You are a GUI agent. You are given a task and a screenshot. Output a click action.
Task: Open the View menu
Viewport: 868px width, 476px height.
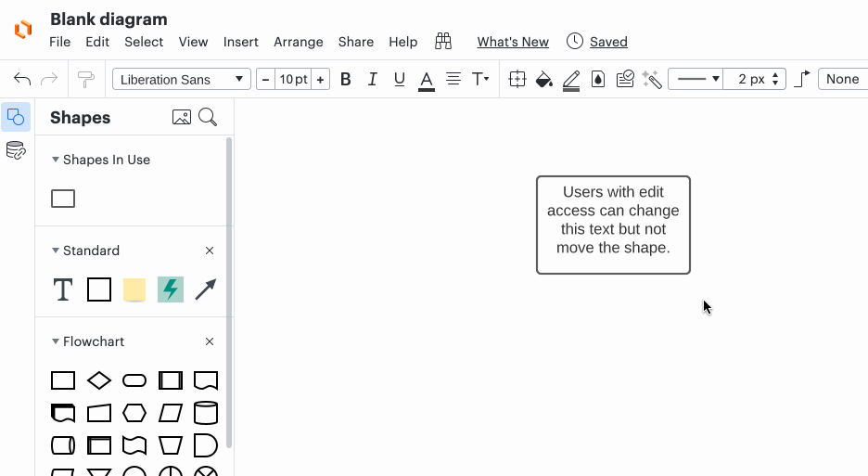(193, 42)
